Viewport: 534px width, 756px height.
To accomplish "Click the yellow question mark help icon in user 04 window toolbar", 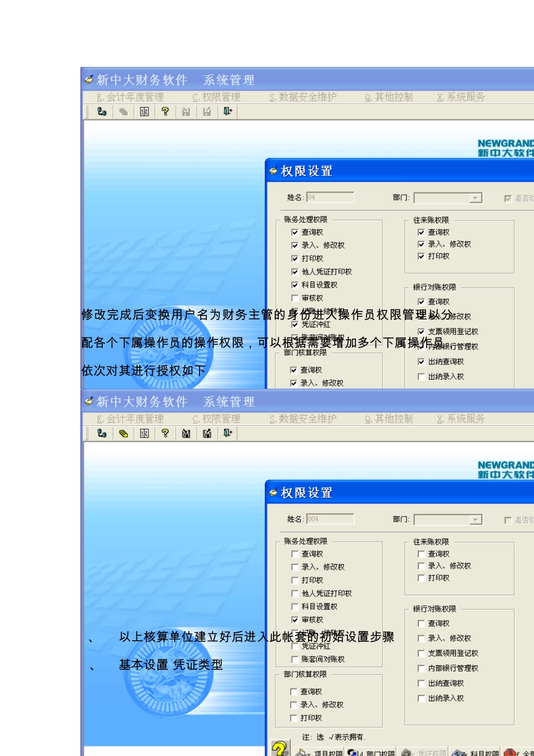I will [x=165, y=112].
